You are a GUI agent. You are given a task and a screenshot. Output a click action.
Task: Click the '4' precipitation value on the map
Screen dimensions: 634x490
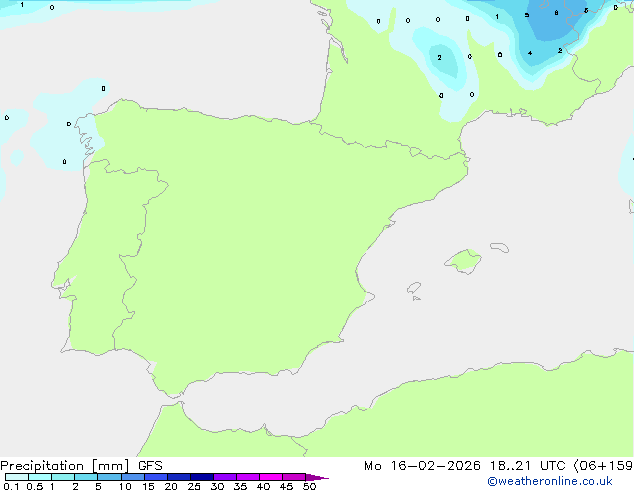[x=530, y=53]
